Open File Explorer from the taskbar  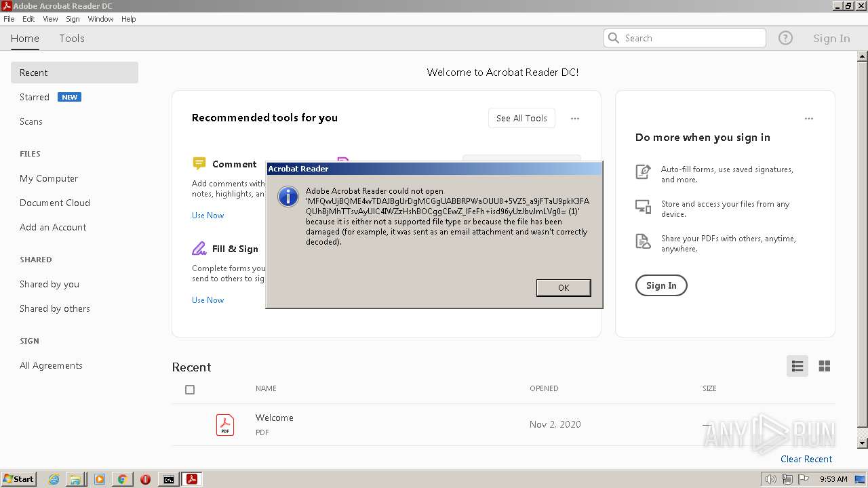[76, 479]
